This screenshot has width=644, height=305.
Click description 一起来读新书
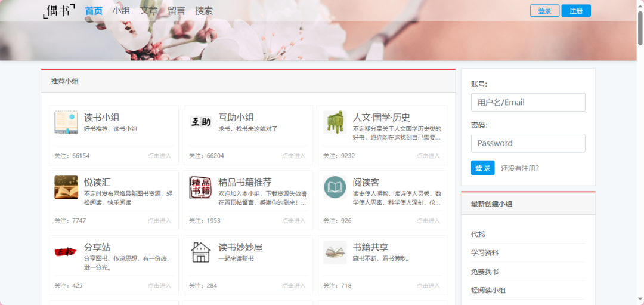pyautogui.click(x=236, y=258)
